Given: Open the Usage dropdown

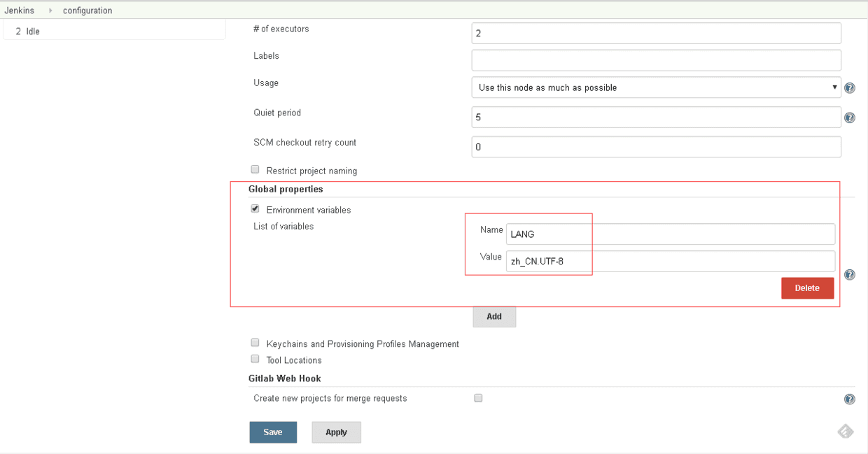Looking at the screenshot, I should 656,87.
